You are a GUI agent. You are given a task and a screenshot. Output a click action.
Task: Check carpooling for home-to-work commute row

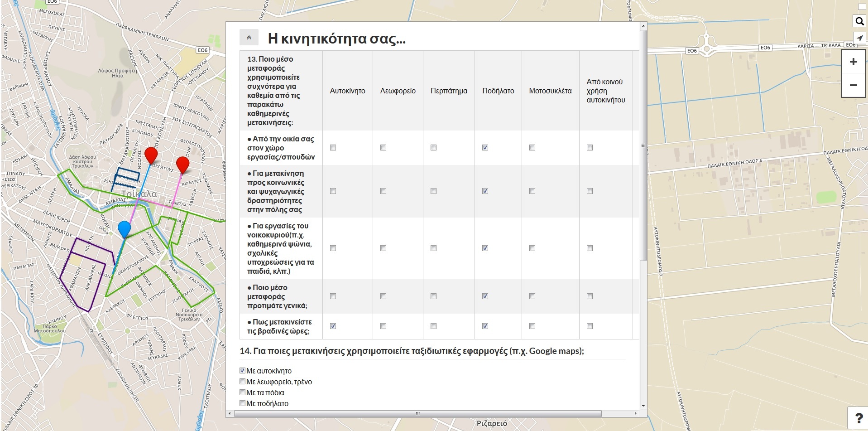pyautogui.click(x=590, y=148)
